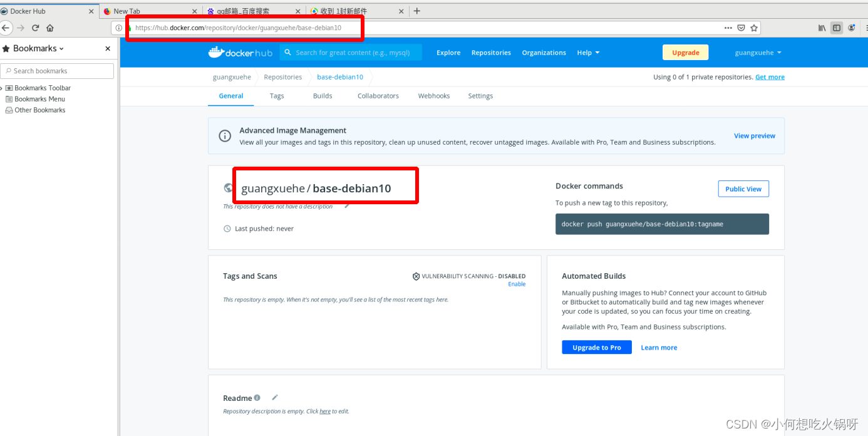This screenshot has width=868, height=436.
Task: Click the docker push command box
Action: click(662, 224)
